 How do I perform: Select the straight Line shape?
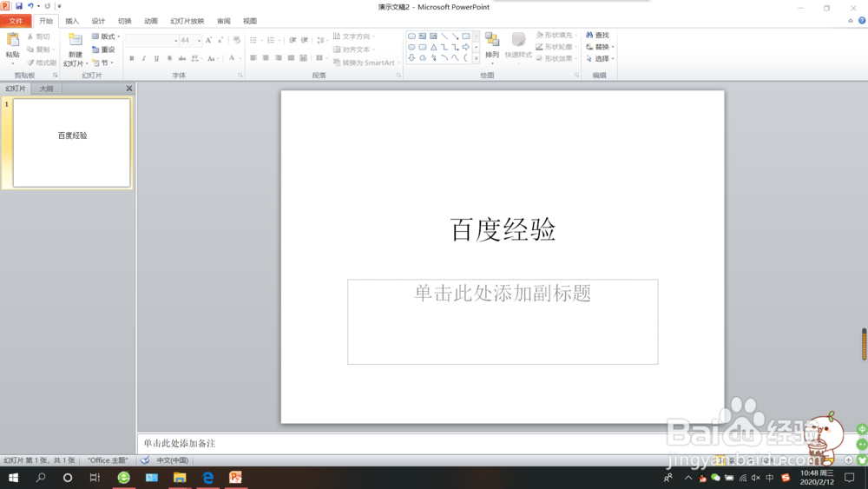(x=444, y=36)
